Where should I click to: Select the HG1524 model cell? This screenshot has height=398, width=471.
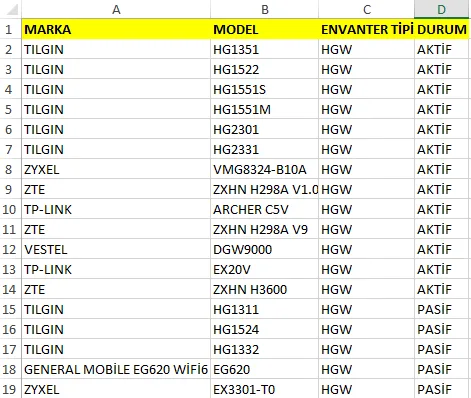(x=265, y=329)
